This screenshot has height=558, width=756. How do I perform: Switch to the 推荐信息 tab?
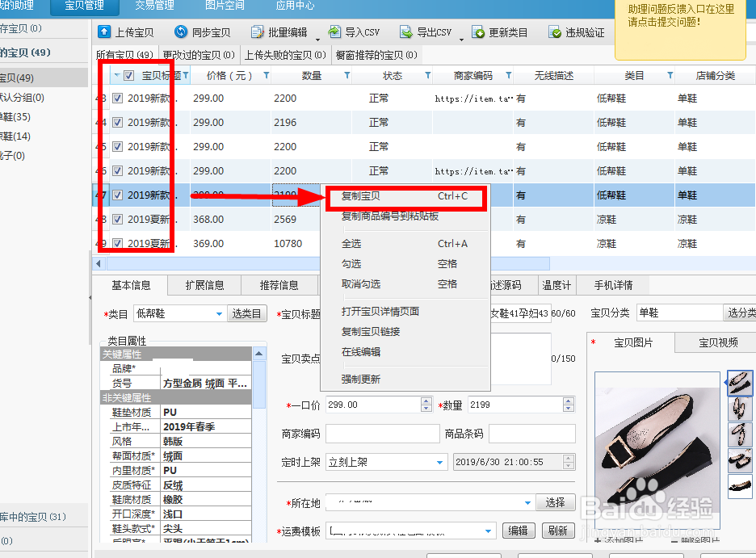[279, 285]
